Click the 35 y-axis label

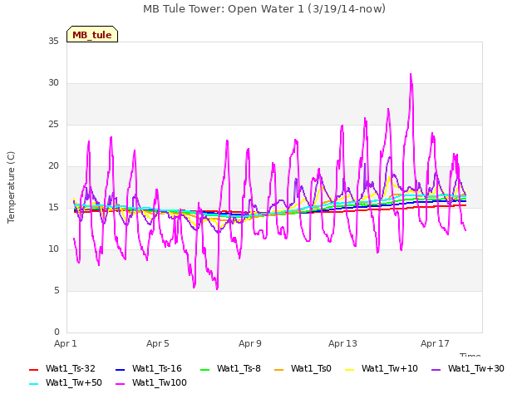coord(53,41)
